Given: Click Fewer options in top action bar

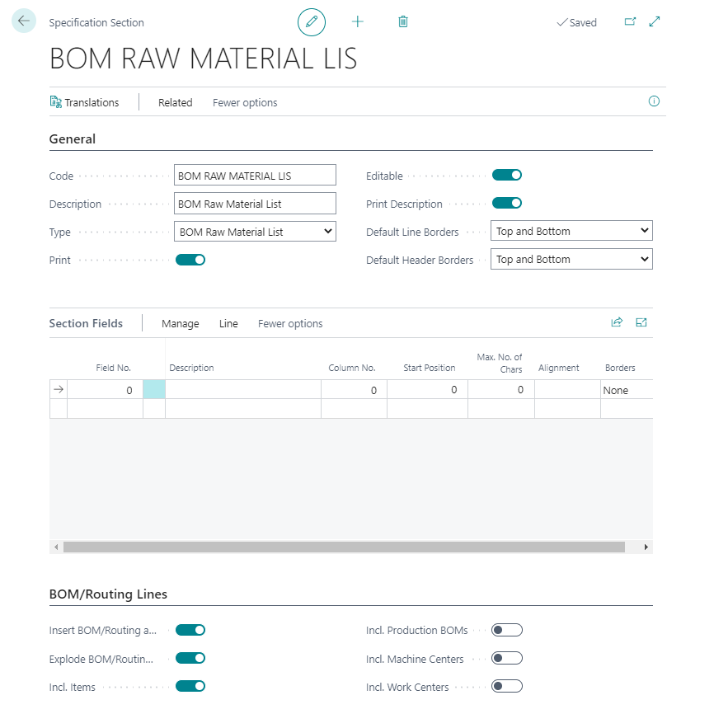Looking at the screenshot, I should (245, 102).
